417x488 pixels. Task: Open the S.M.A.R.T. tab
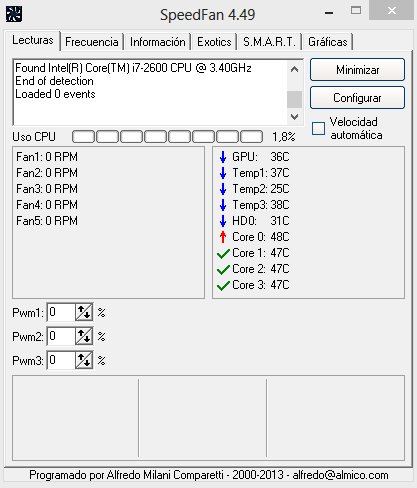click(269, 42)
